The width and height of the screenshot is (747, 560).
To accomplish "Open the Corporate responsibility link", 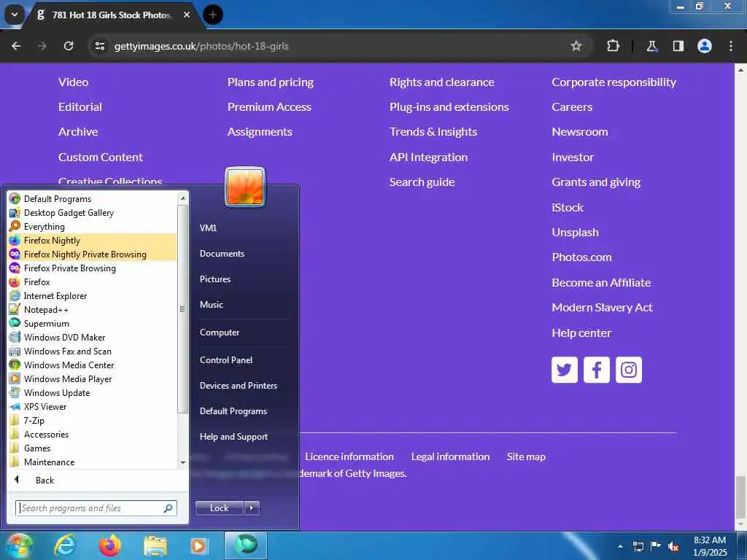I will [x=614, y=82].
